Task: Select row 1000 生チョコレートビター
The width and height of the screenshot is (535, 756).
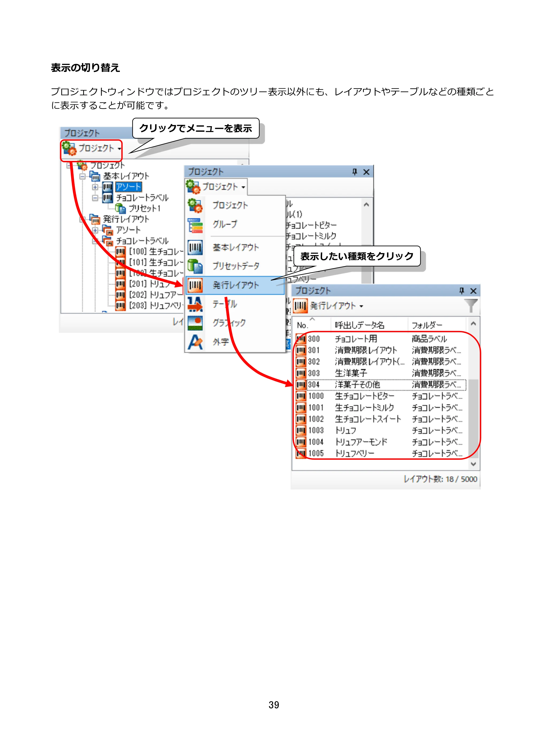Action: tap(380, 396)
